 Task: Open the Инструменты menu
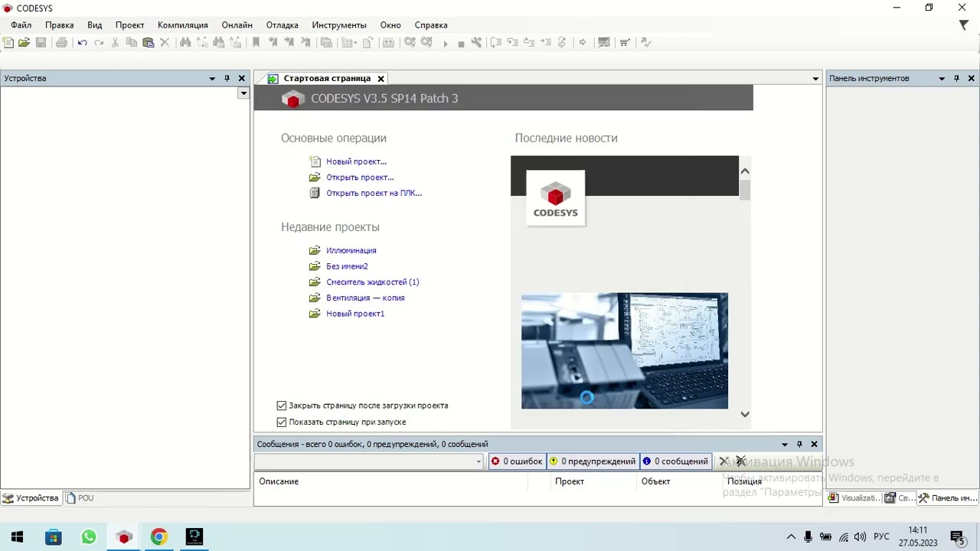[339, 25]
